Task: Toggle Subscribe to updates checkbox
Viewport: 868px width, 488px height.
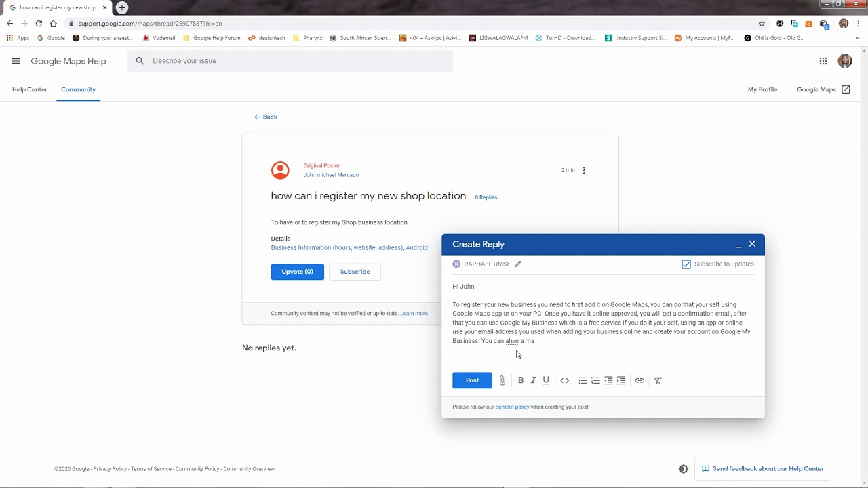Action: pyautogui.click(x=686, y=264)
